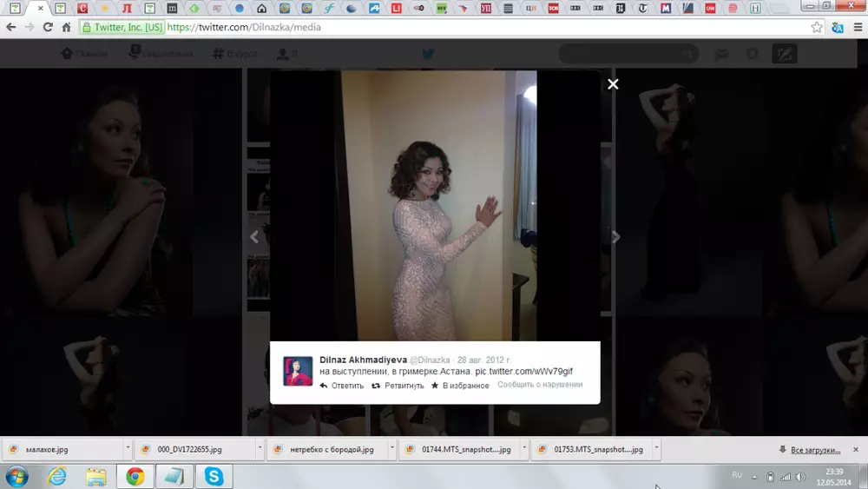Go to the previous photo using left arrow
This screenshot has height=489, width=868.
tap(254, 237)
